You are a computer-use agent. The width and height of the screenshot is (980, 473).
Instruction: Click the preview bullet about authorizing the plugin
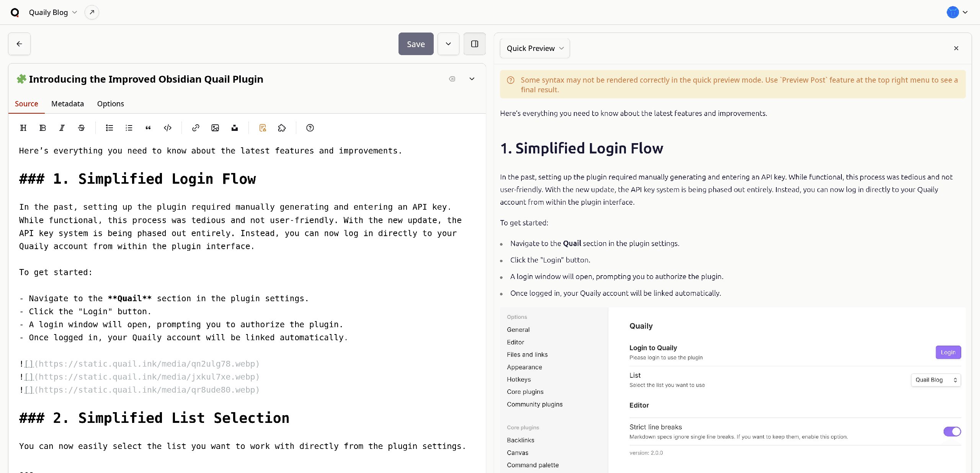click(617, 276)
